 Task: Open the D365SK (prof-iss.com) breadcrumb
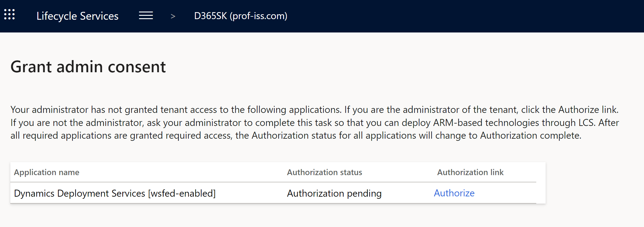[240, 16]
